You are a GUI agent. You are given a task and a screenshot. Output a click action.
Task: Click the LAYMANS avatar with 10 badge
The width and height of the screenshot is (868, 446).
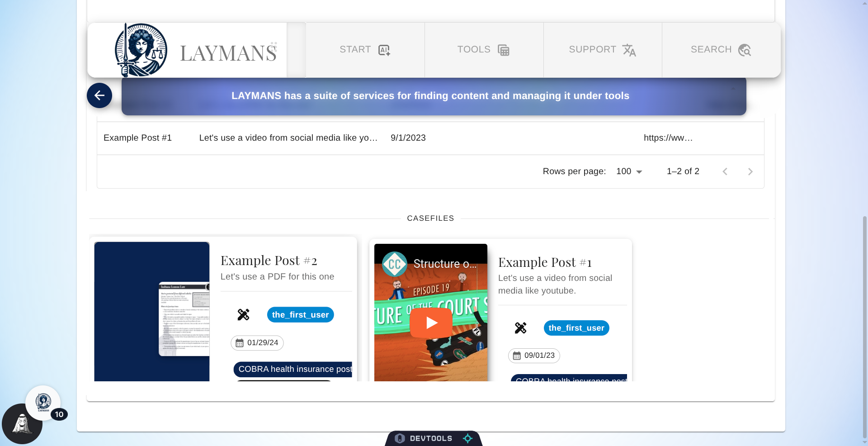(43, 403)
